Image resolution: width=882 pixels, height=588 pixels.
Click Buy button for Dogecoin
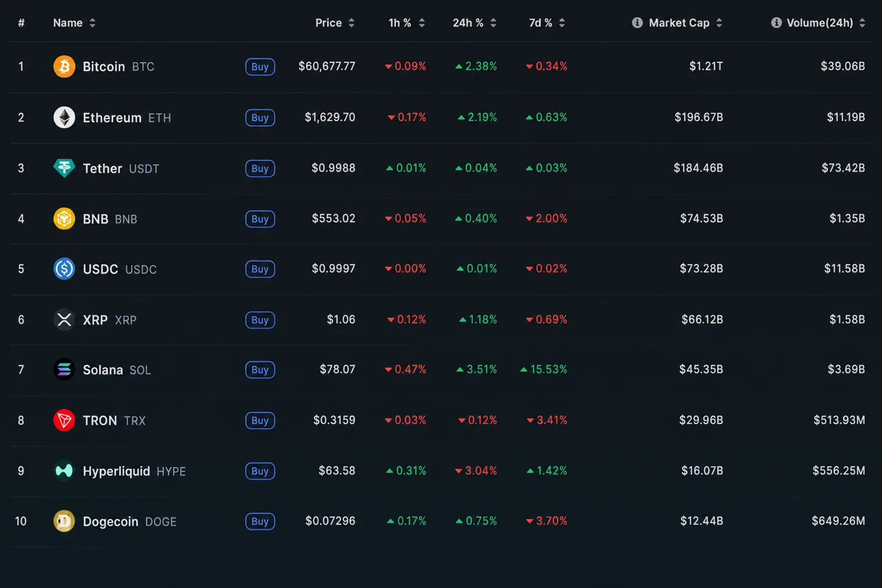pyautogui.click(x=260, y=521)
